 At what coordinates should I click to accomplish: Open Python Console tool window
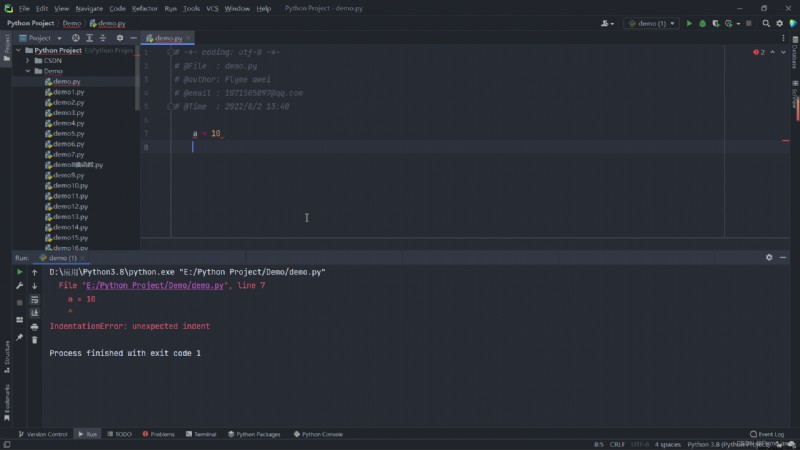[318, 434]
